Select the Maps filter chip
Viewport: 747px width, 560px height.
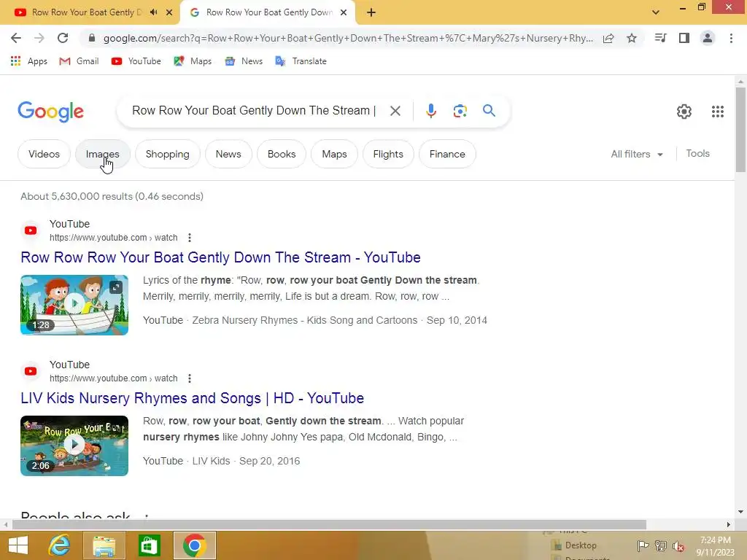[334, 154]
